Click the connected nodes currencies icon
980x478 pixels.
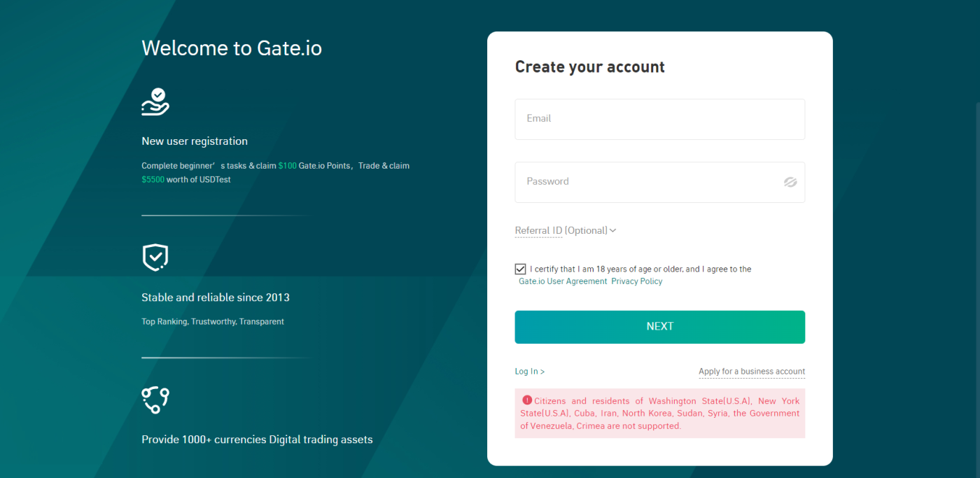tap(155, 400)
